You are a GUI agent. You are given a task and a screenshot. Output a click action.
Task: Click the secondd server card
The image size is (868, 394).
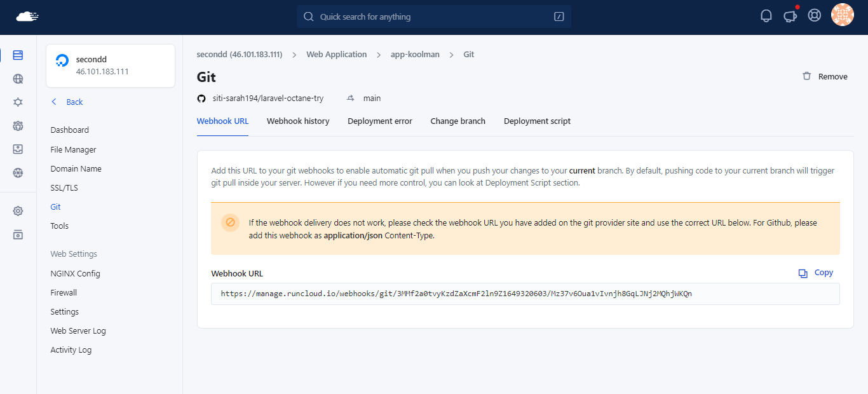[x=111, y=65]
